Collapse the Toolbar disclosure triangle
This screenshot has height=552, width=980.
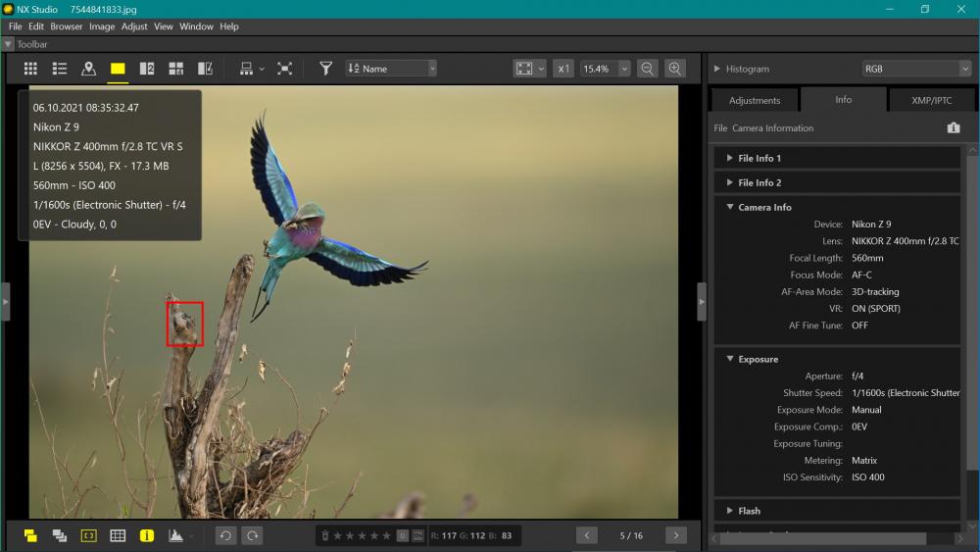[8, 44]
